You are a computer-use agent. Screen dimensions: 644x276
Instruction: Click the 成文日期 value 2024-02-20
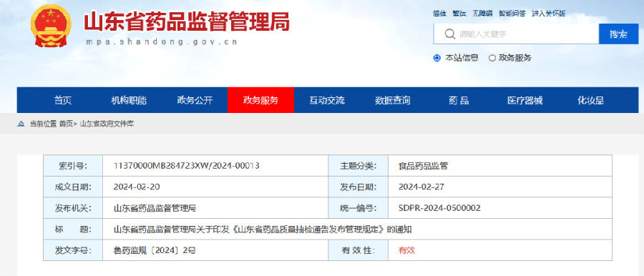click(x=137, y=187)
